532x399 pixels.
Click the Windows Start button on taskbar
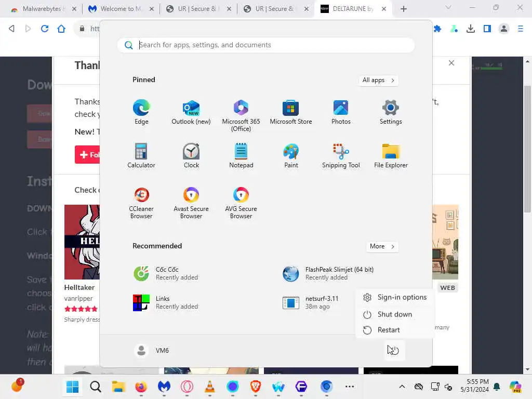tap(73, 387)
